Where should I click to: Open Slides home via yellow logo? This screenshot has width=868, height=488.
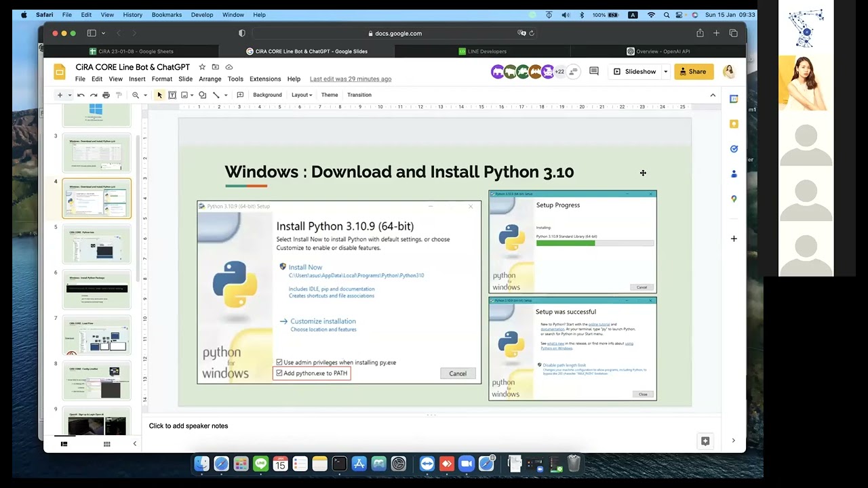60,72
